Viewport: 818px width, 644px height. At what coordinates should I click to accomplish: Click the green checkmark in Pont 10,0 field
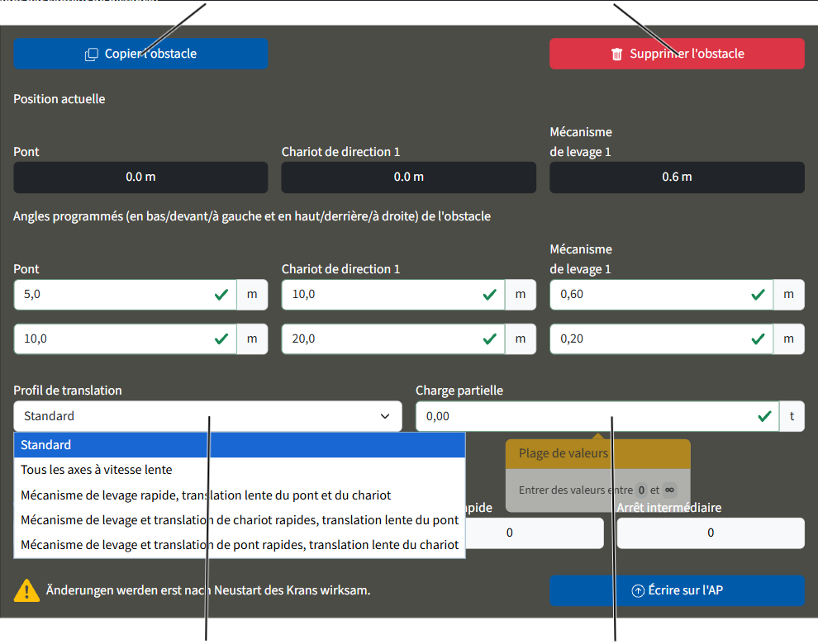221,339
